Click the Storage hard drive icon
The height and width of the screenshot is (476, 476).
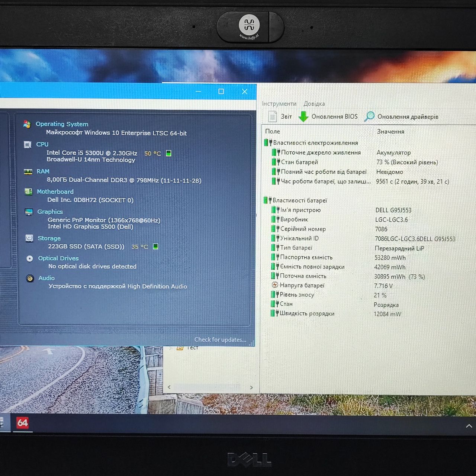(x=29, y=238)
